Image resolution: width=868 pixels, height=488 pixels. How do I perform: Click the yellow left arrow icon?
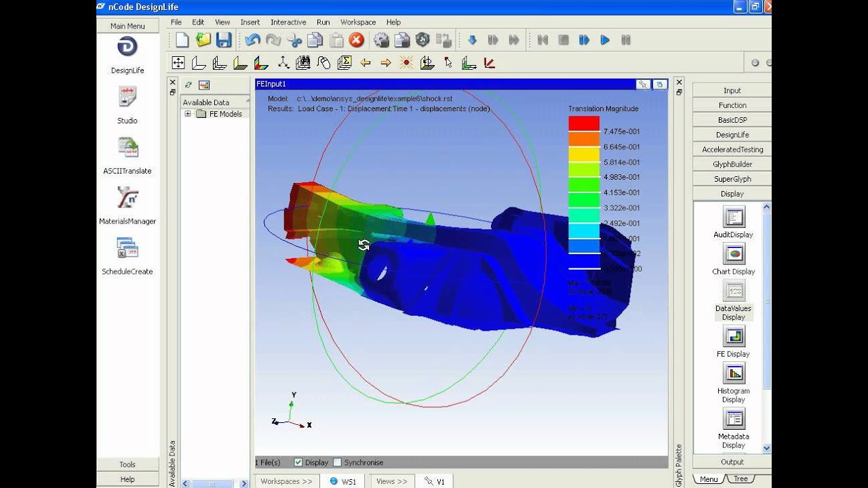tap(366, 63)
